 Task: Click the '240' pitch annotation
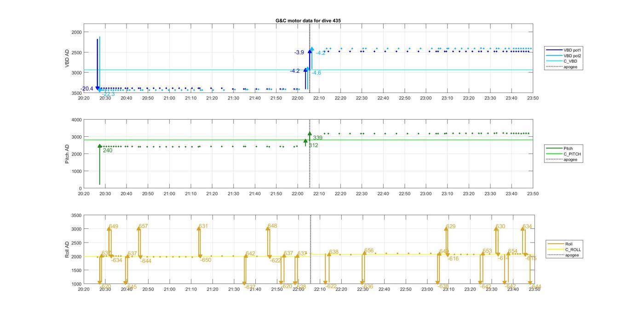tap(108, 151)
